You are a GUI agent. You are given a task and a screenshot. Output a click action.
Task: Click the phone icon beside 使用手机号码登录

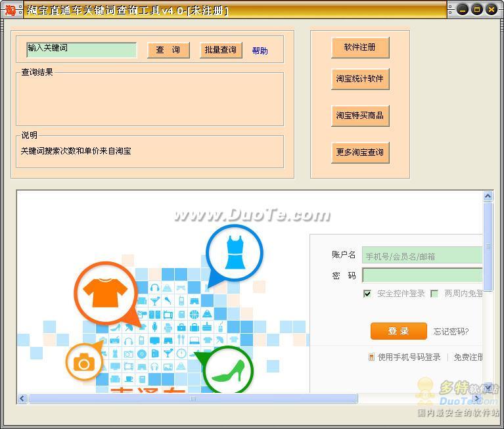[371, 357]
